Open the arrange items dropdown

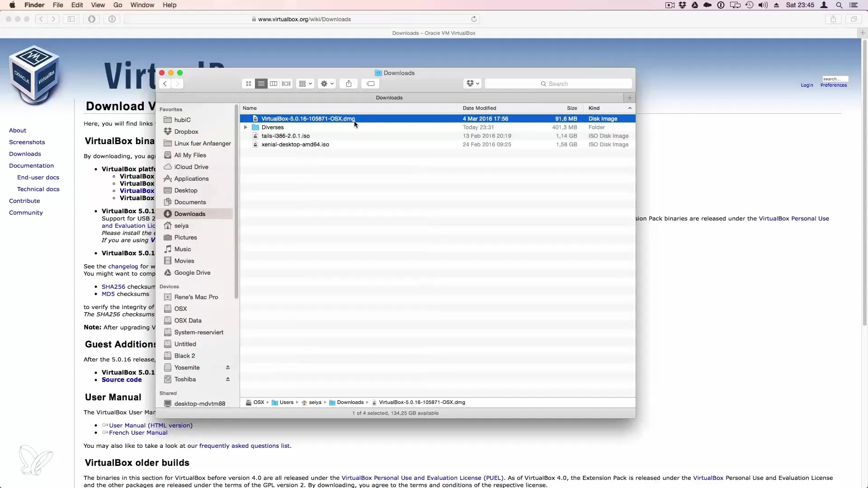(x=305, y=84)
